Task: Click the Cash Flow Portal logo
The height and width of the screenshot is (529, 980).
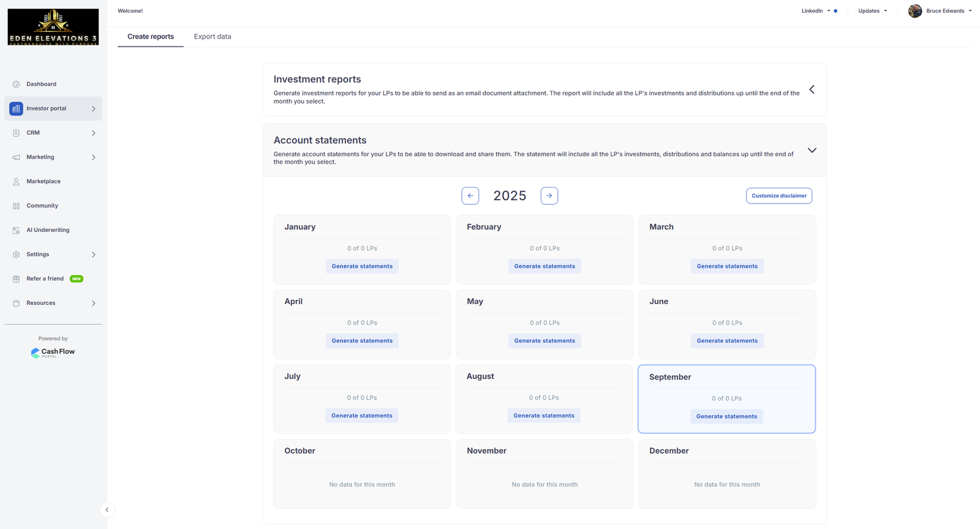Action: tap(53, 352)
